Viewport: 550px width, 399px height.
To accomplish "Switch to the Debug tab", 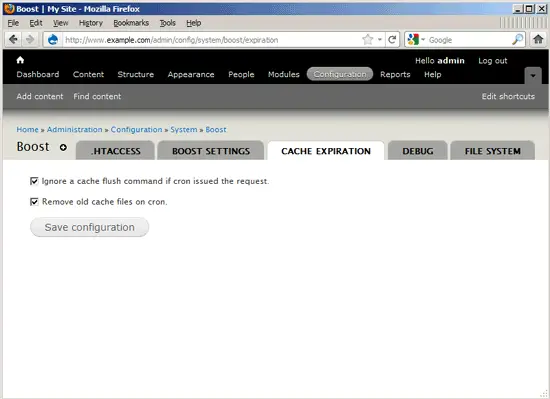I will pos(418,151).
